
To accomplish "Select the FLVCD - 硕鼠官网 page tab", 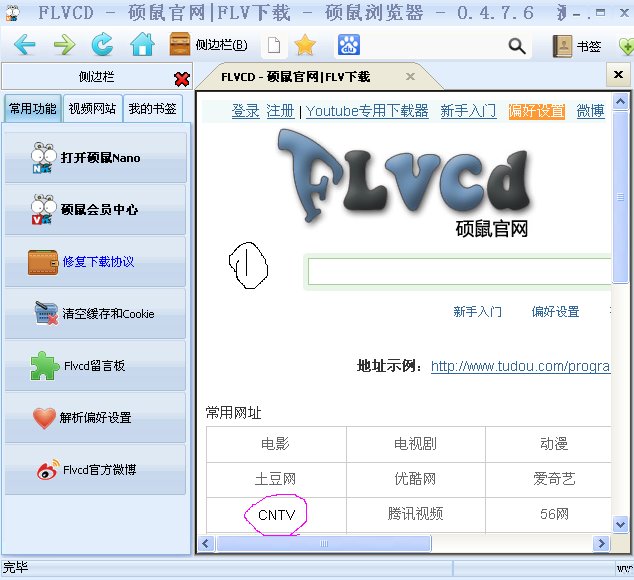I will point(296,76).
